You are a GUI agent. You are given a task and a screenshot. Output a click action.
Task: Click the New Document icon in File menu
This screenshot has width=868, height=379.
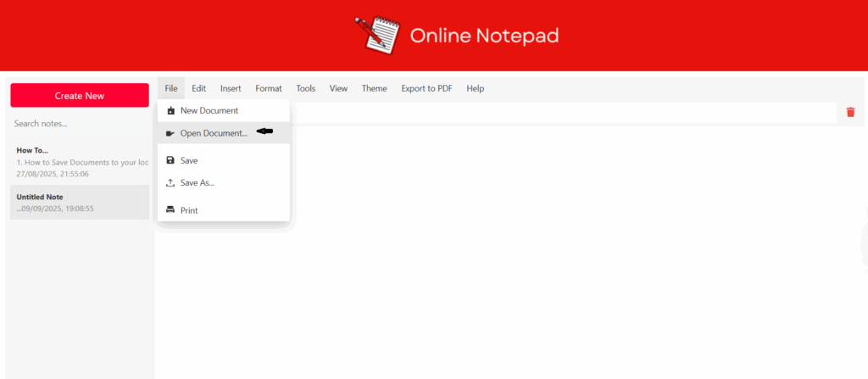pyautogui.click(x=170, y=110)
